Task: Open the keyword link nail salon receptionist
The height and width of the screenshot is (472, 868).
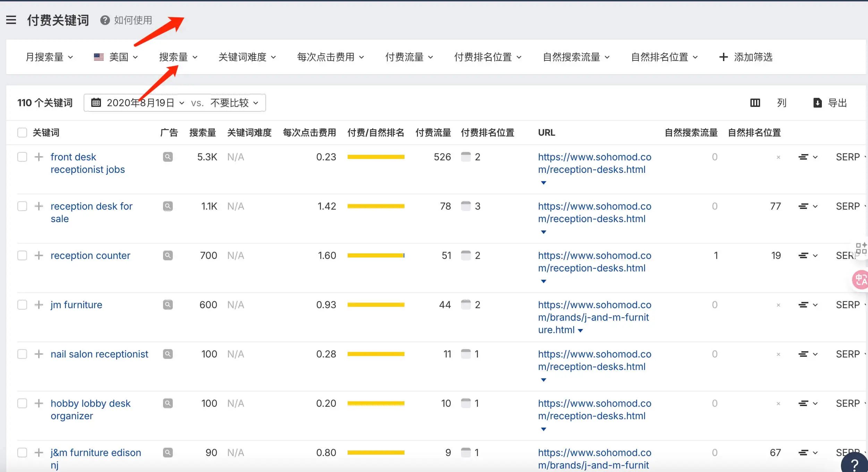Action: pos(100,354)
